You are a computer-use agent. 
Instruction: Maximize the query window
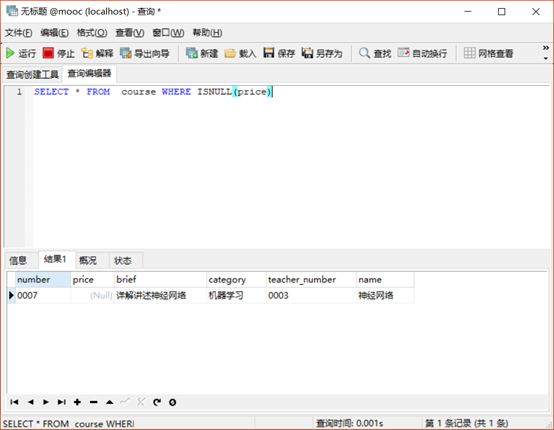click(x=502, y=12)
